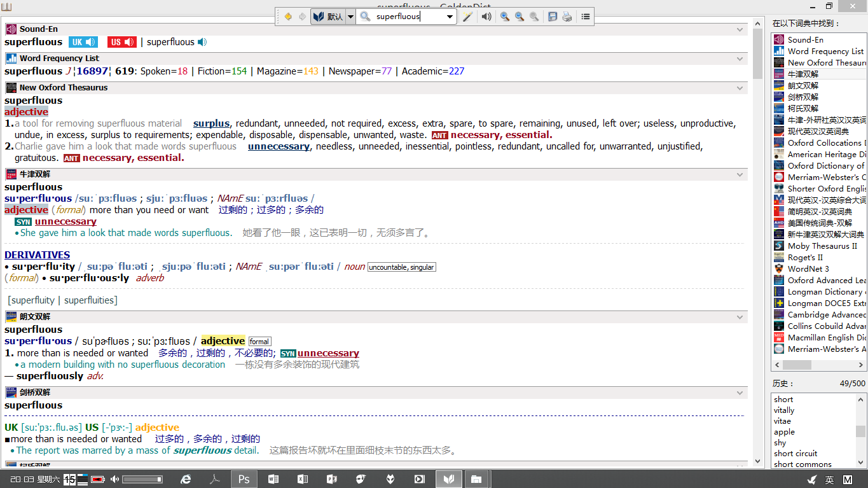Open Word from the taskbar

[273, 479]
